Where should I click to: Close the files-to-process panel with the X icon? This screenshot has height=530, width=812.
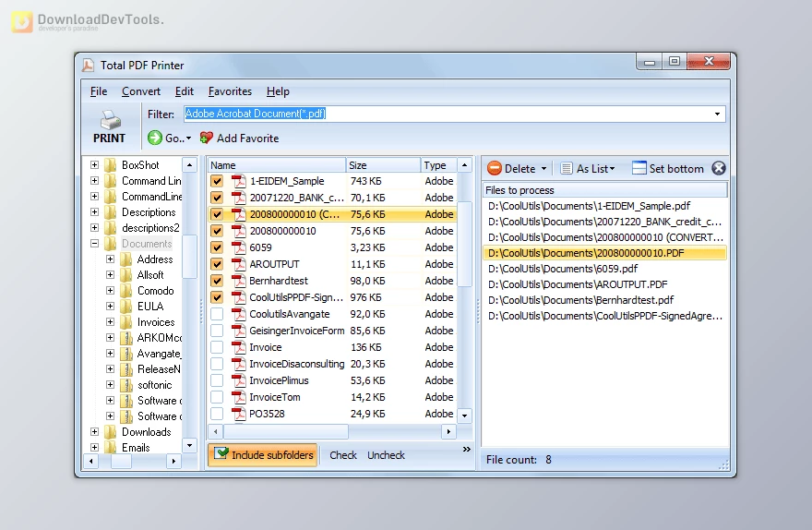coord(718,168)
